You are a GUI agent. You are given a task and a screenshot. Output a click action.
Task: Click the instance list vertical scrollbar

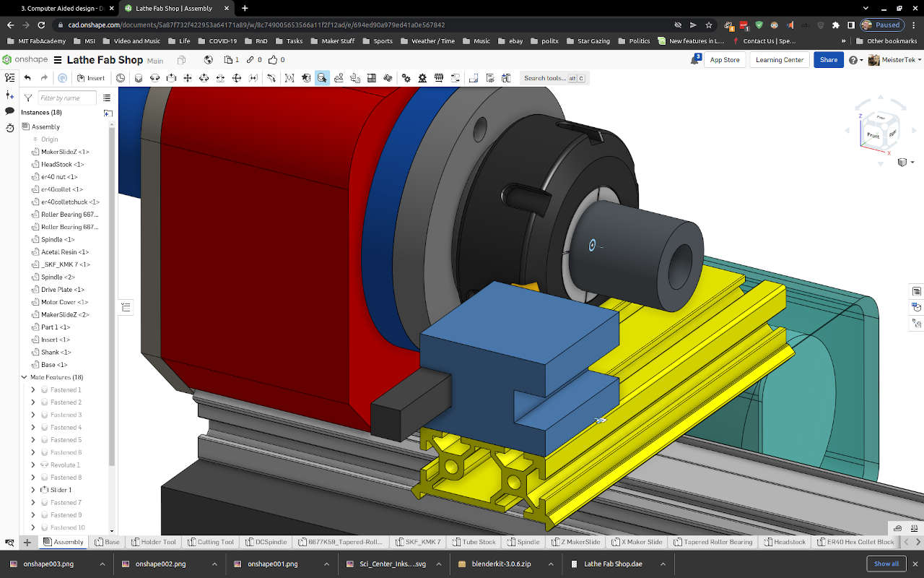tap(112, 296)
